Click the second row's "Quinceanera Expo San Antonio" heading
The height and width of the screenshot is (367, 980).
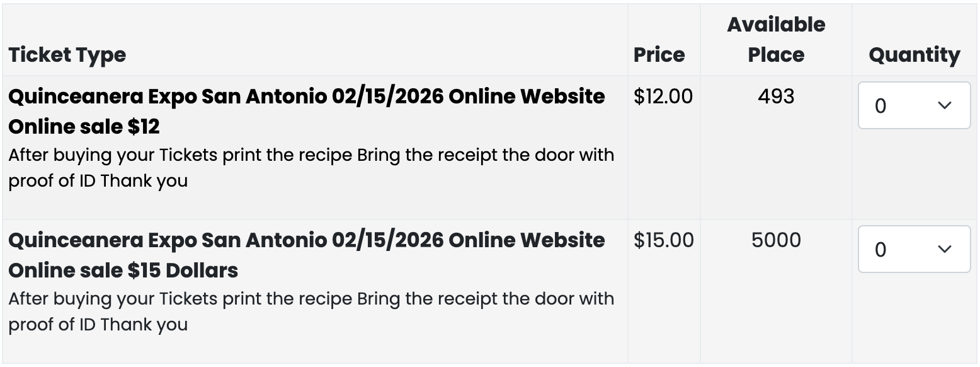point(307,240)
